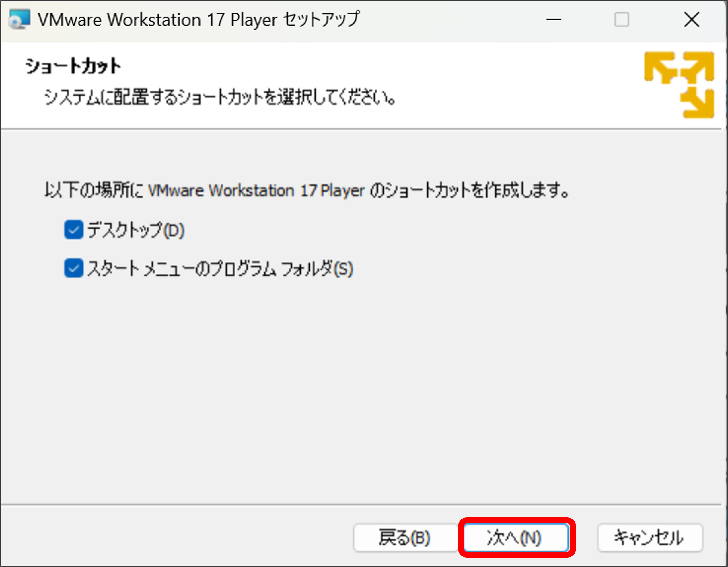The width and height of the screenshot is (728, 567).
Task: Click the blue VMware Workstation 17 Player text
Action: 256,191
